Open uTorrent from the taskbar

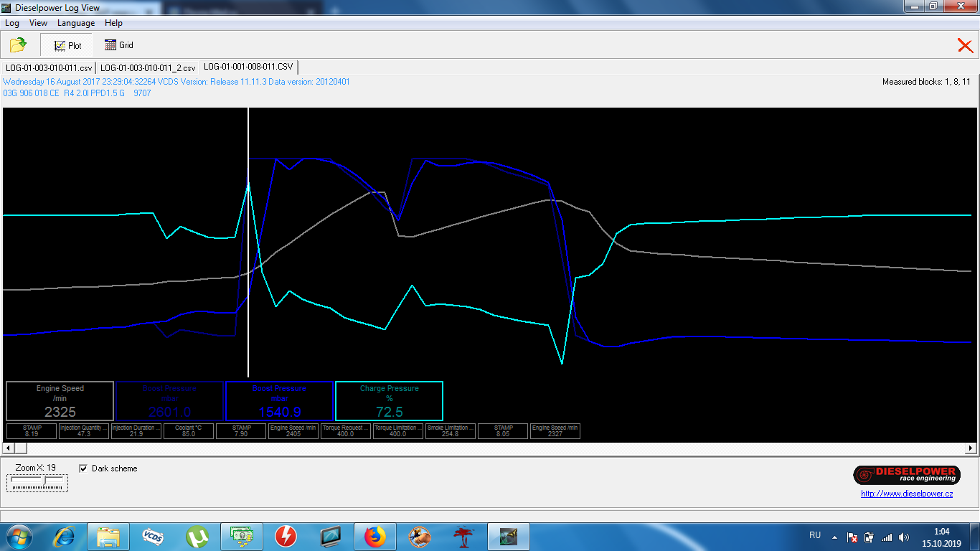coord(197,537)
